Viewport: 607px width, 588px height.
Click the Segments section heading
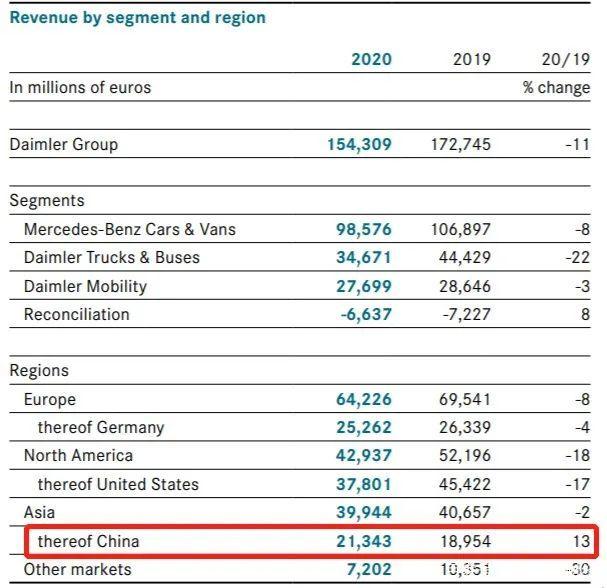click(47, 200)
